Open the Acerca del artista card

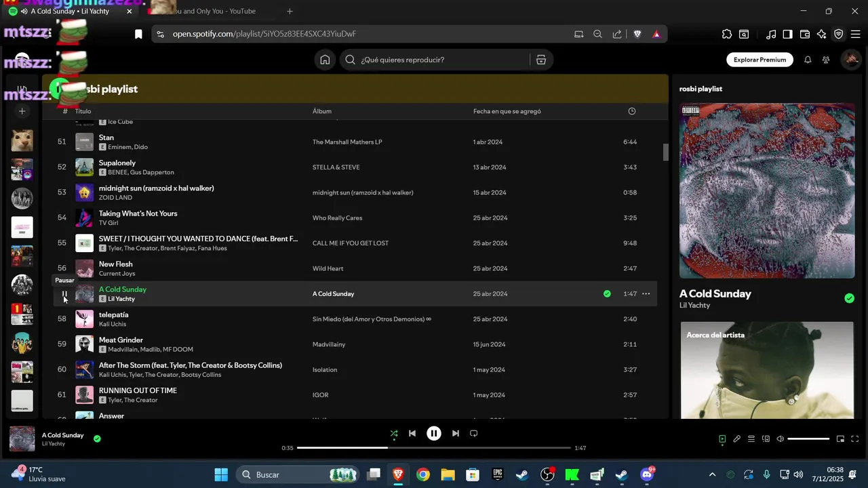(767, 370)
